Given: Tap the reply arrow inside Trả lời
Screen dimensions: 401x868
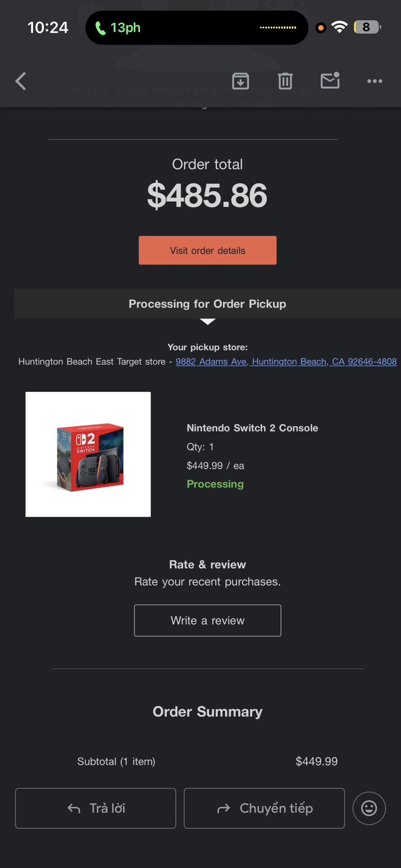Looking at the screenshot, I should coord(74,808).
